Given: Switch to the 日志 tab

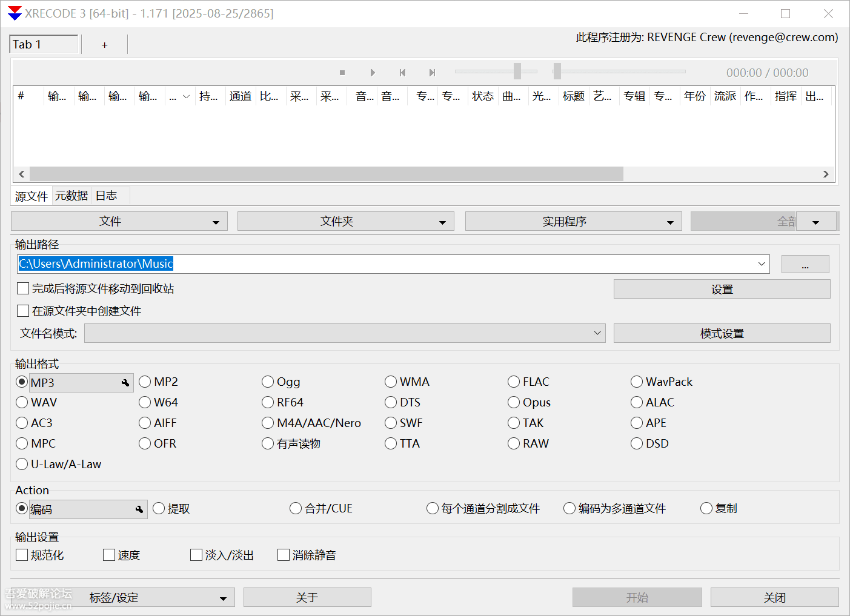Looking at the screenshot, I should (x=106, y=195).
